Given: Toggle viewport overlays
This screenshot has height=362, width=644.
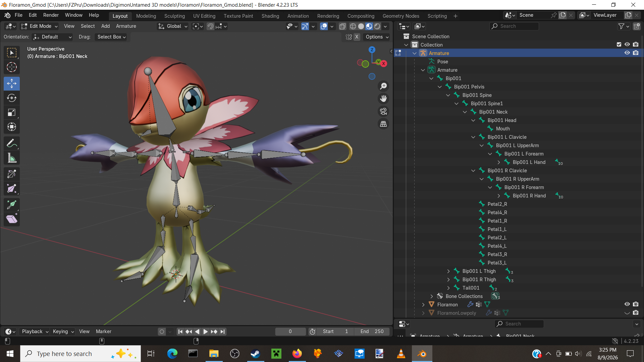Looking at the screenshot, I should [324, 26].
